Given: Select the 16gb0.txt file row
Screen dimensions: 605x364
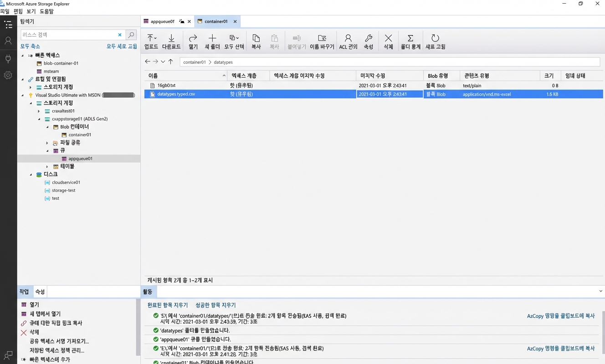Looking at the screenshot, I should (374, 86).
